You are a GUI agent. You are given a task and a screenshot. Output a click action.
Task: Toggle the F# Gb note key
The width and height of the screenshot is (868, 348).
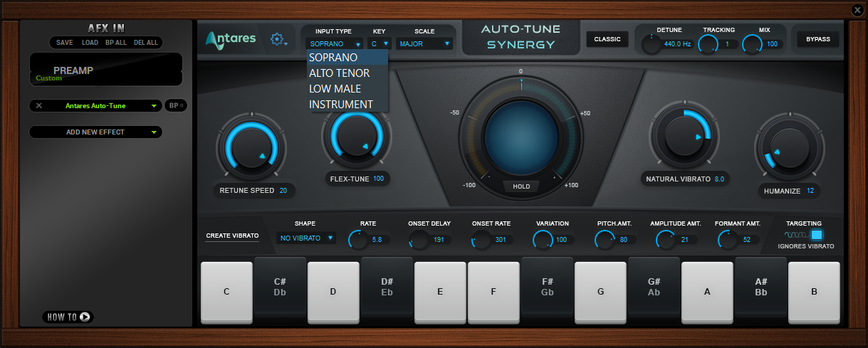(x=547, y=286)
